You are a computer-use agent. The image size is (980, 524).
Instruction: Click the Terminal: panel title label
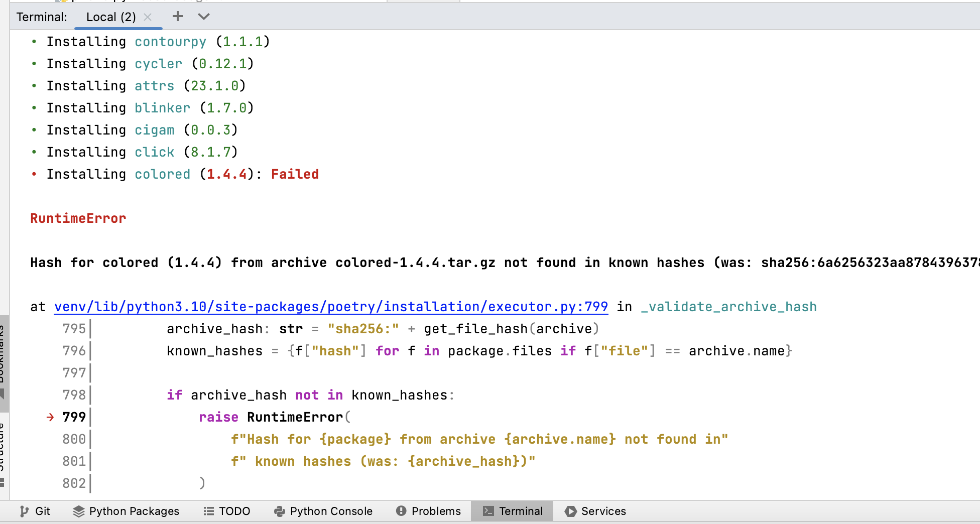coord(42,17)
